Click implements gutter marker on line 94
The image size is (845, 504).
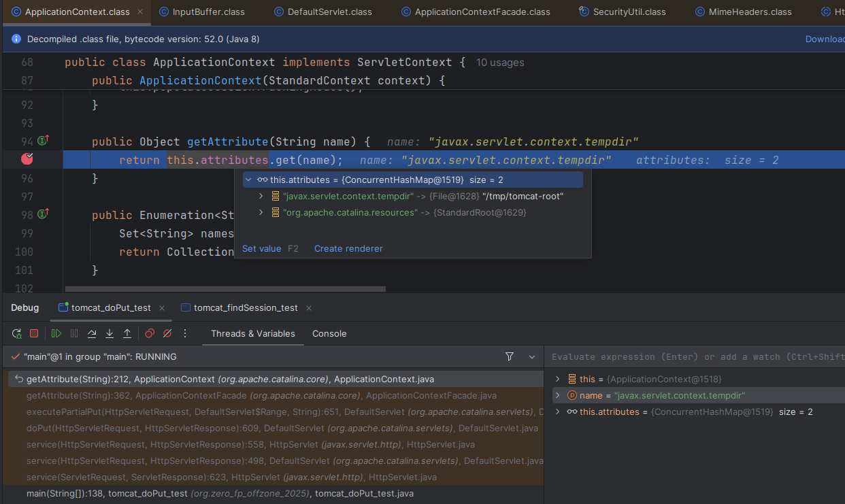[43, 141]
